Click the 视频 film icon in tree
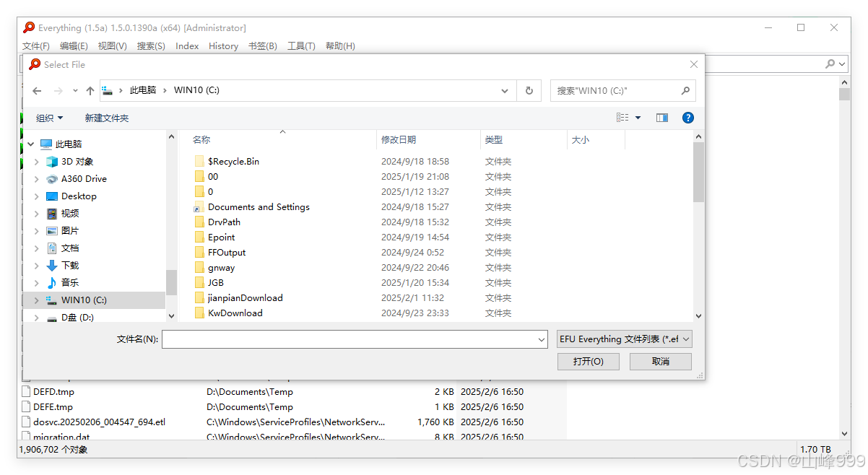Image resolution: width=868 pixels, height=475 pixels. point(52,214)
